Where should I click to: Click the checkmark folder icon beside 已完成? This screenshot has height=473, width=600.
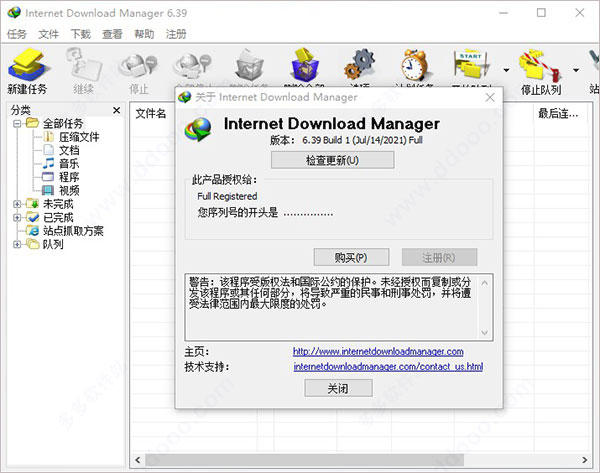pyautogui.click(x=33, y=217)
